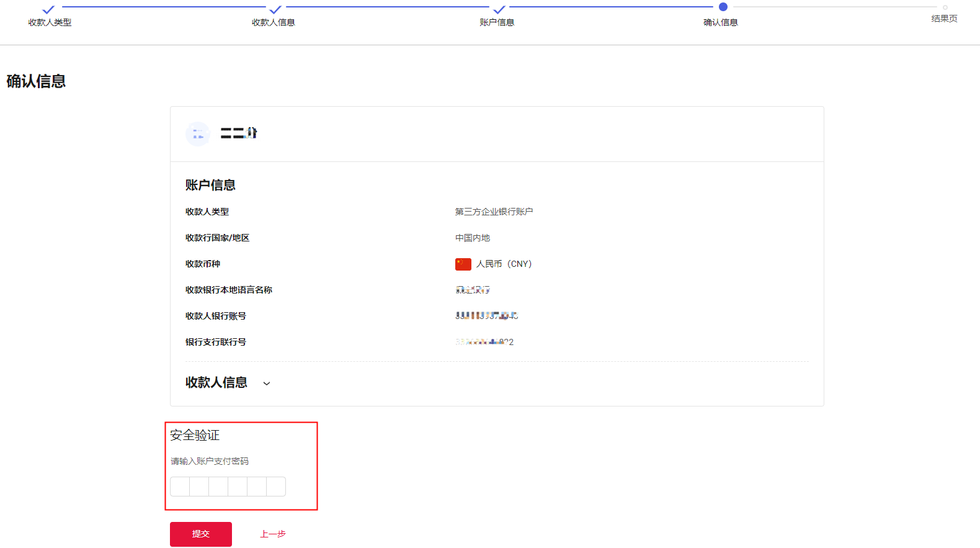Viewport: 980px width, 548px height.
Task: Focus the last payment password digit box
Action: click(x=276, y=487)
